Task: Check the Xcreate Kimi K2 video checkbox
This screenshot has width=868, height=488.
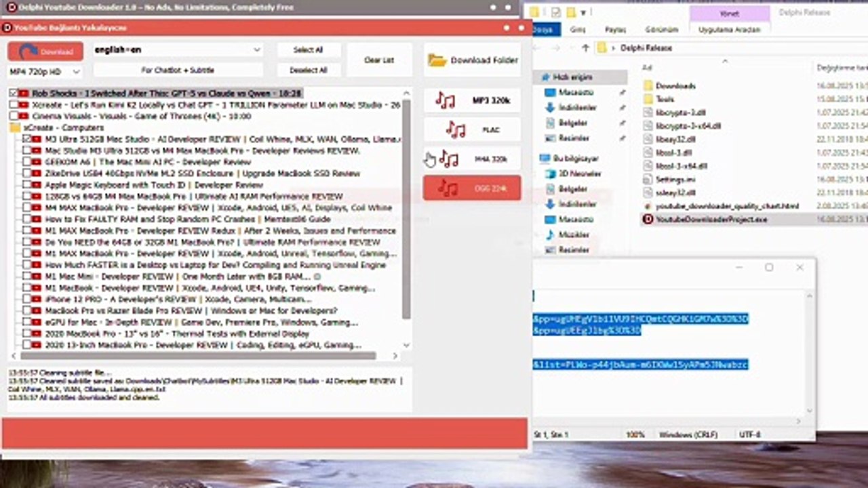Action: tap(14, 104)
